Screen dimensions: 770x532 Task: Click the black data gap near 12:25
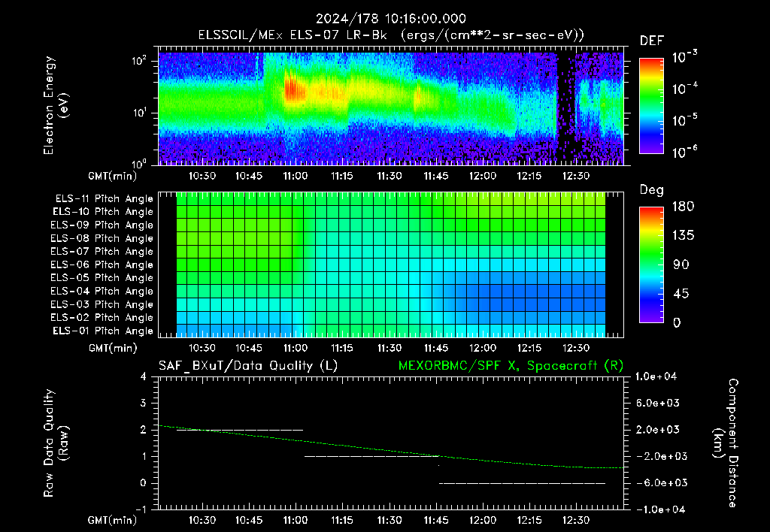[x=565, y=105]
